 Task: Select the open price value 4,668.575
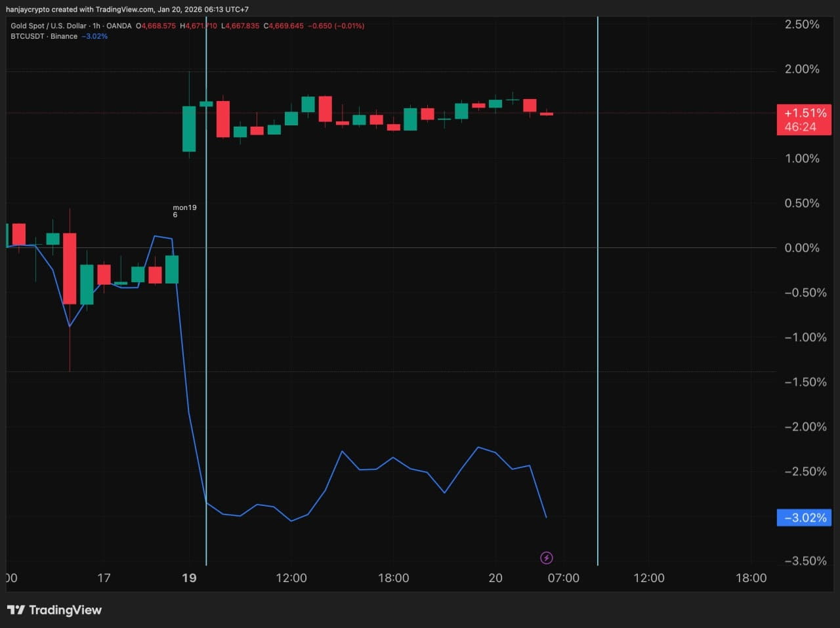coord(158,26)
